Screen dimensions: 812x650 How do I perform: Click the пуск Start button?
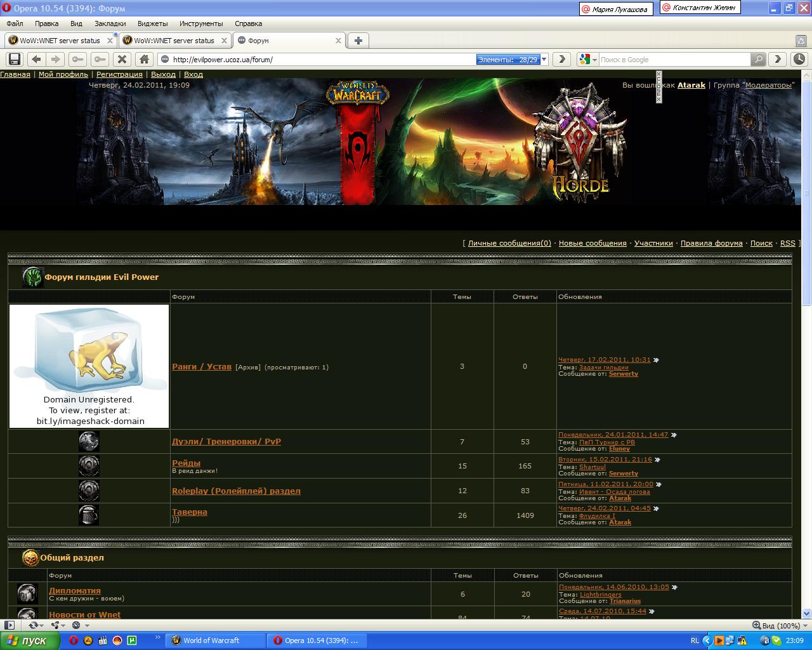click(x=30, y=640)
